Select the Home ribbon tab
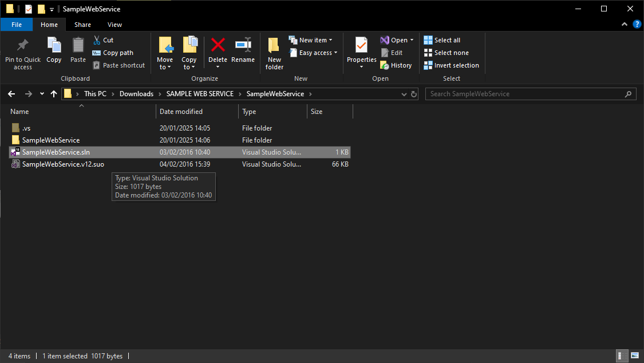The image size is (644, 363). coord(49,25)
